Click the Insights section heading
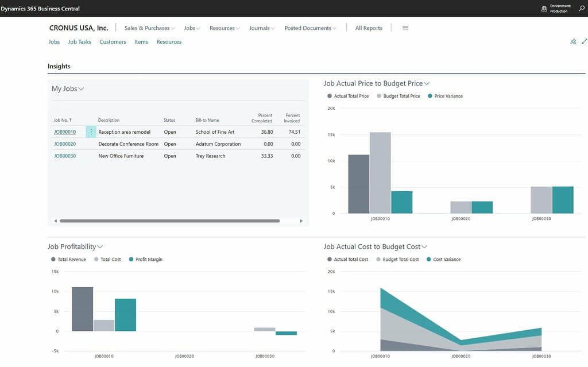 click(59, 67)
